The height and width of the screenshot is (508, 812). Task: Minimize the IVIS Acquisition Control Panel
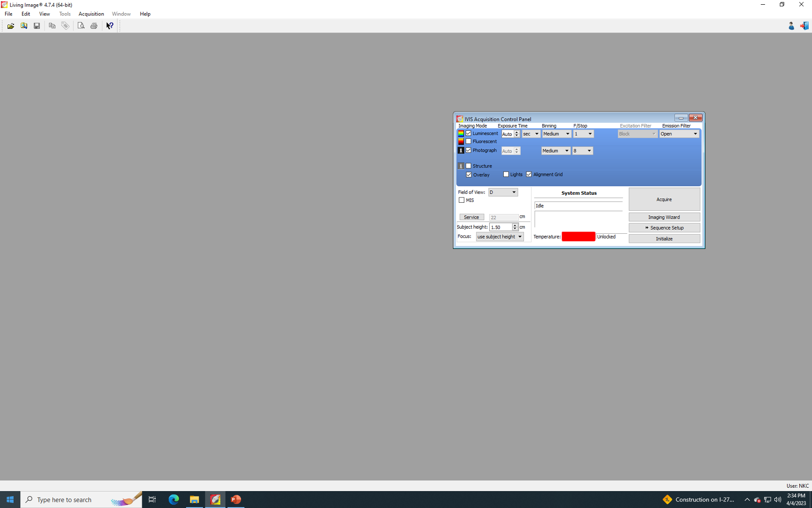[681, 118]
